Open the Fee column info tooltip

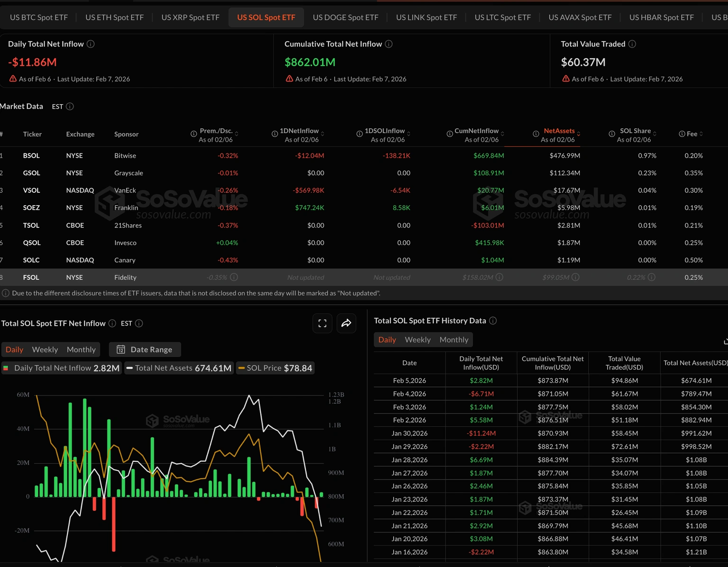tap(682, 134)
